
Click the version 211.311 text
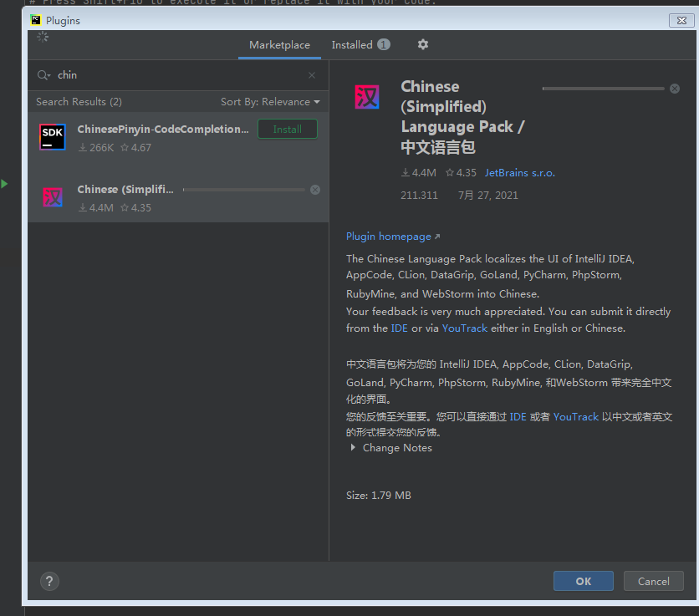(419, 196)
